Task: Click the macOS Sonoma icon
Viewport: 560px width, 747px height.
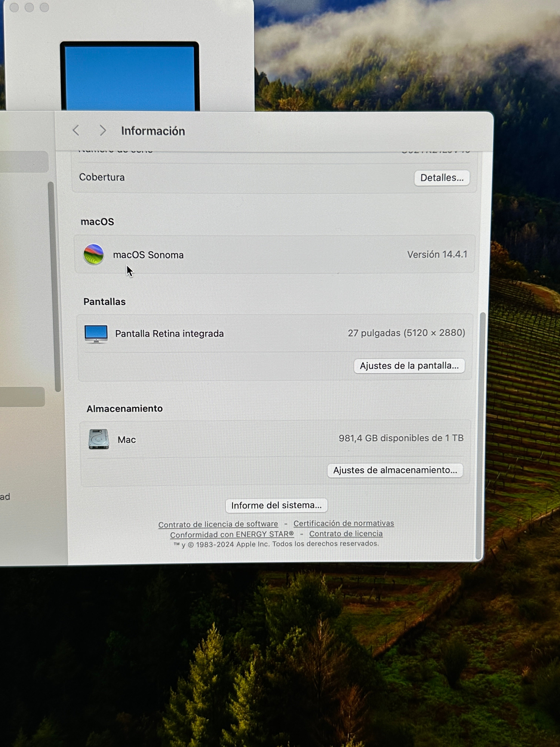Action: coord(94,254)
